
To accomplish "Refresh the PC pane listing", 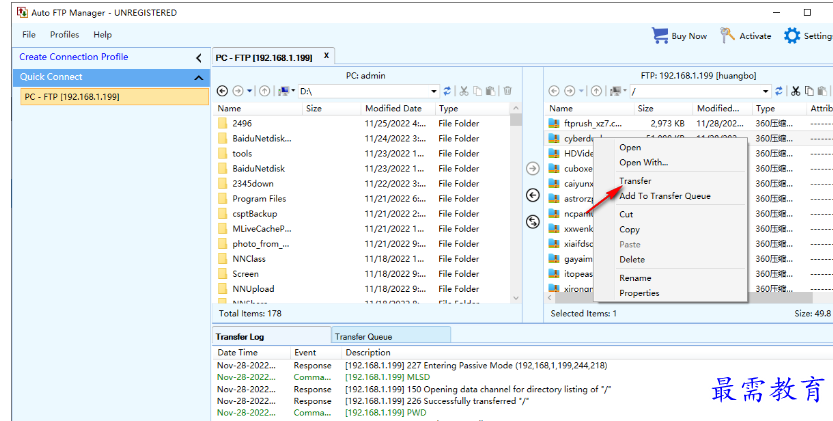I will [x=447, y=91].
